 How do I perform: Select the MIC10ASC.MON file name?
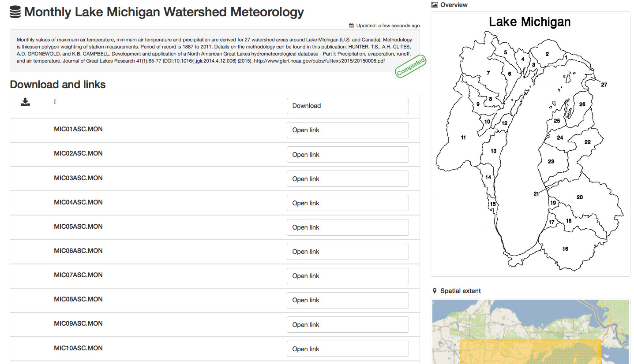[x=78, y=348]
